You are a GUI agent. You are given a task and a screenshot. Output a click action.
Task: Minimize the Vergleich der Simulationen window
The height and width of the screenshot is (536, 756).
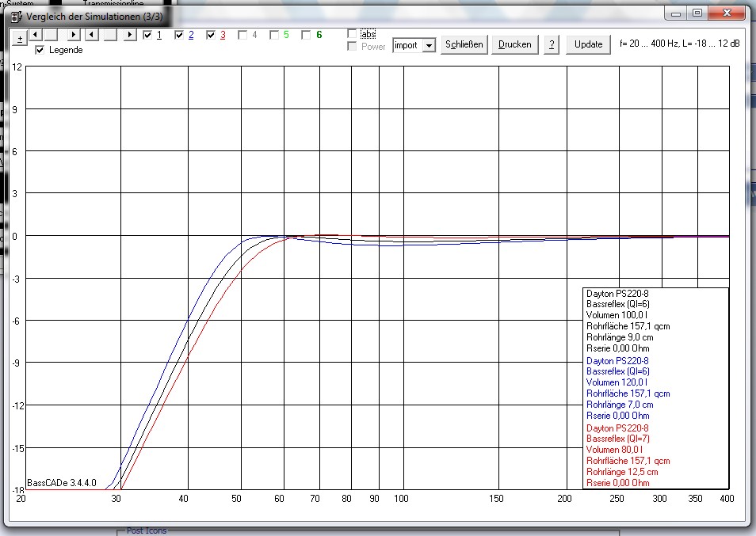point(676,13)
